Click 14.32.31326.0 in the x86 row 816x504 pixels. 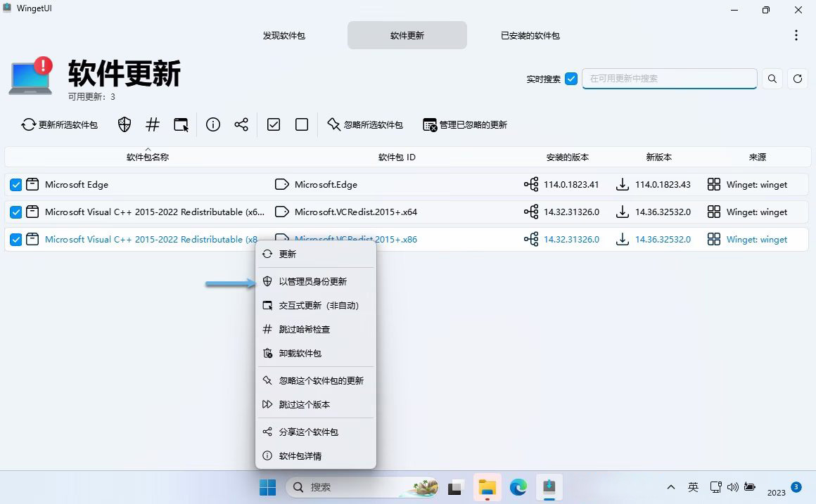tap(571, 240)
